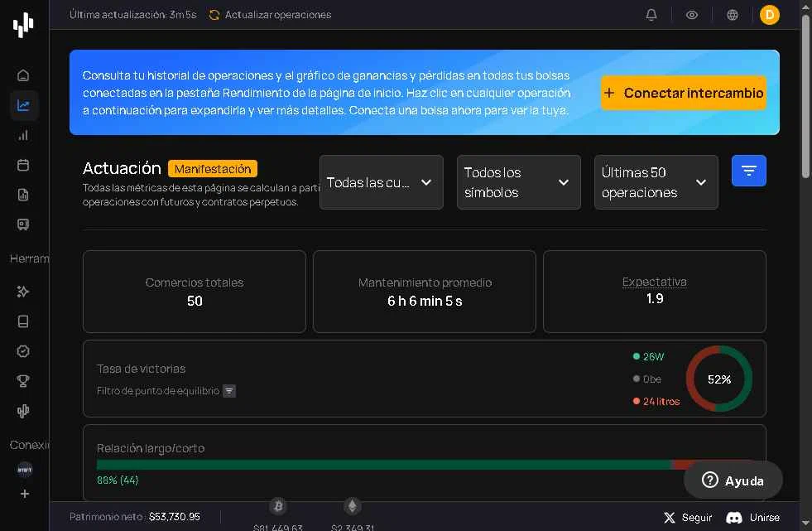812x531 pixels.
Task: Expand the Últimas 50 operaciones dropdown
Action: pyautogui.click(x=656, y=182)
